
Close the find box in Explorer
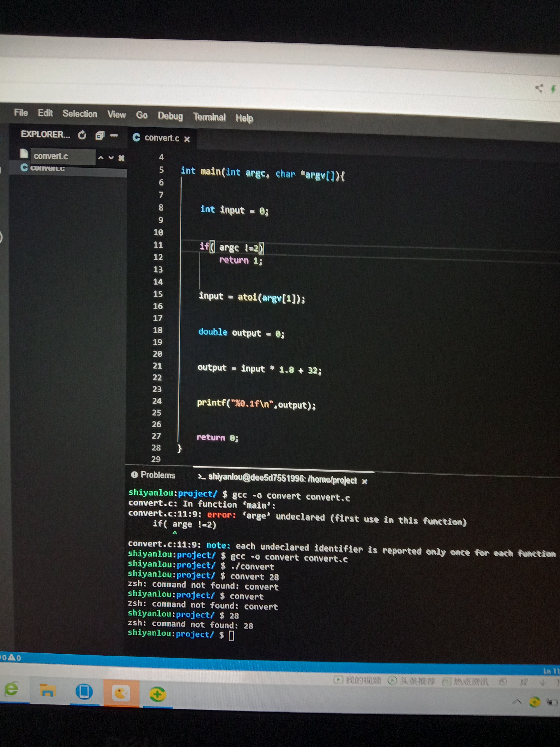click(x=122, y=158)
